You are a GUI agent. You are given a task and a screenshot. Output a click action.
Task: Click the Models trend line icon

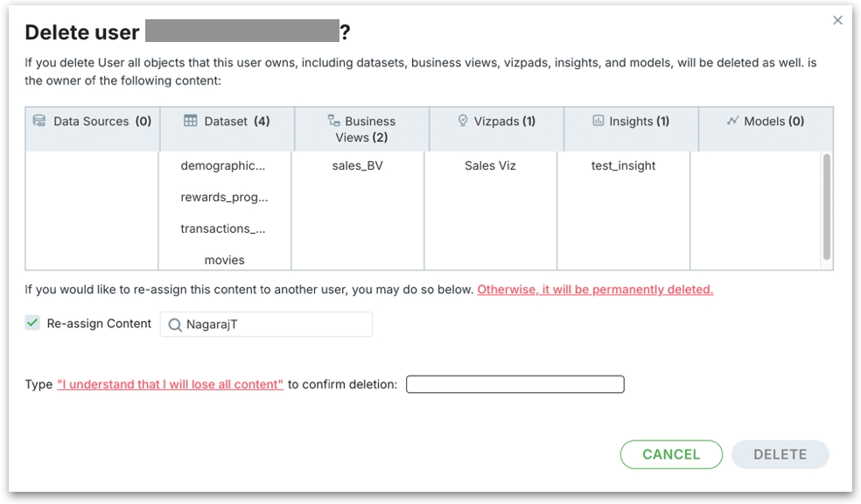coord(732,121)
